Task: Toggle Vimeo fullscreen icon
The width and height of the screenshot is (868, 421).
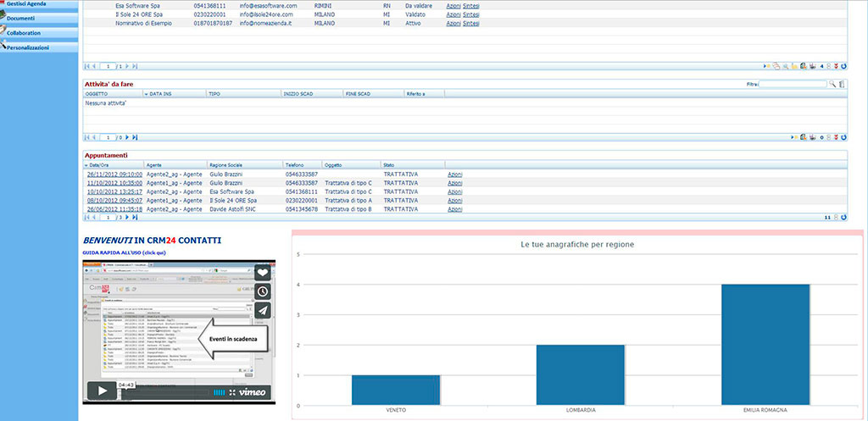Action: pyautogui.click(x=232, y=392)
